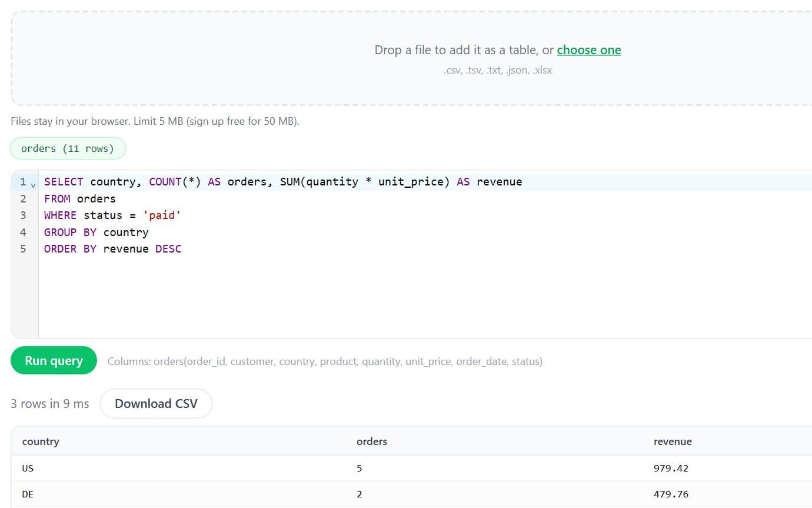
Task: Click the orders column header
Action: pyautogui.click(x=372, y=441)
